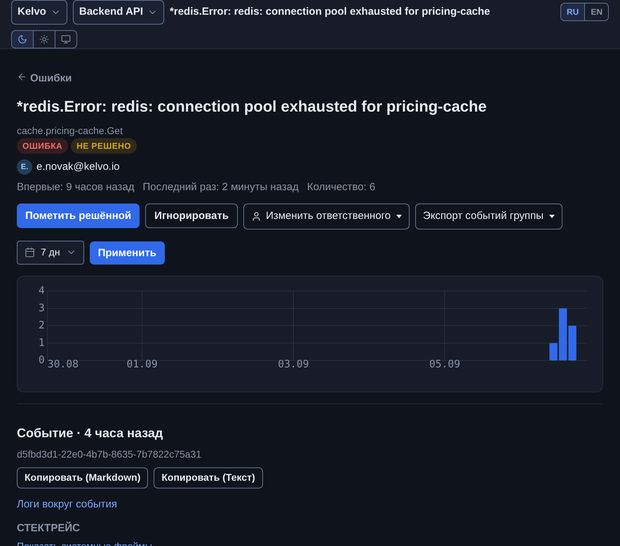Click the СТЕКТРЕЙС section heading
Image resolution: width=620 pixels, height=546 pixels.
[x=48, y=527]
